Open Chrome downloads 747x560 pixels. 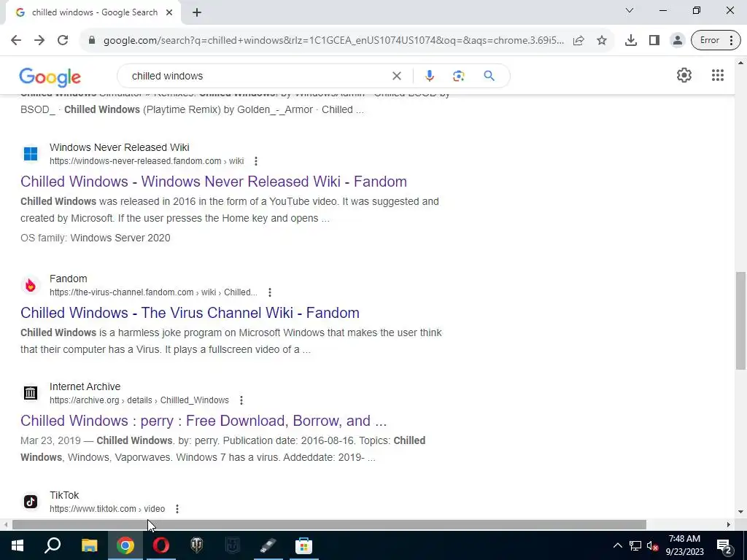631,41
